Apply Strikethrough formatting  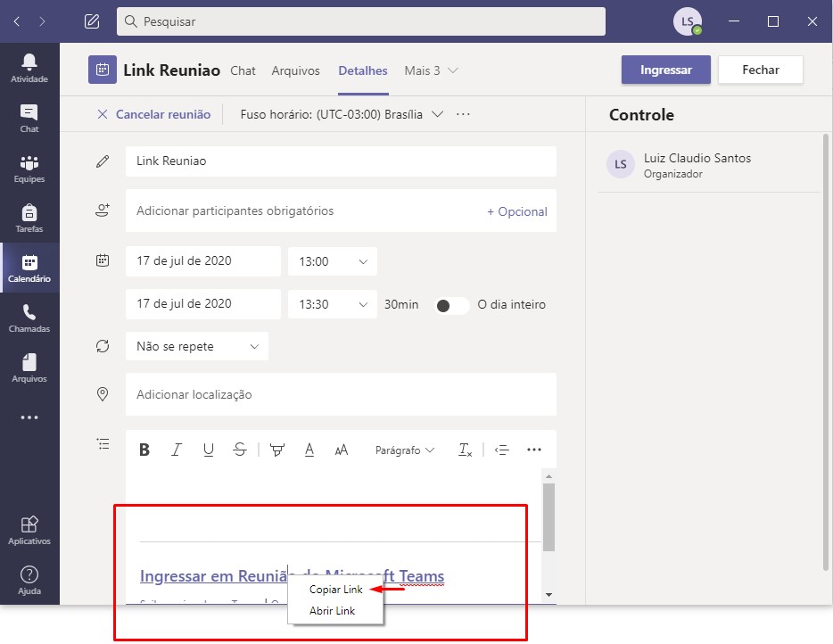[240, 450]
